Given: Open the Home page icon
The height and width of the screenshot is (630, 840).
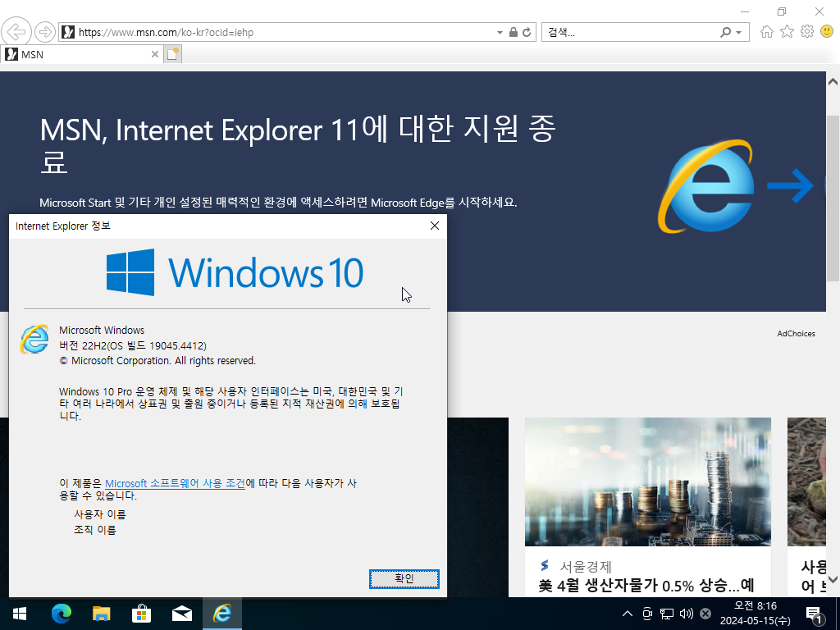Looking at the screenshot, I should 767,32.
